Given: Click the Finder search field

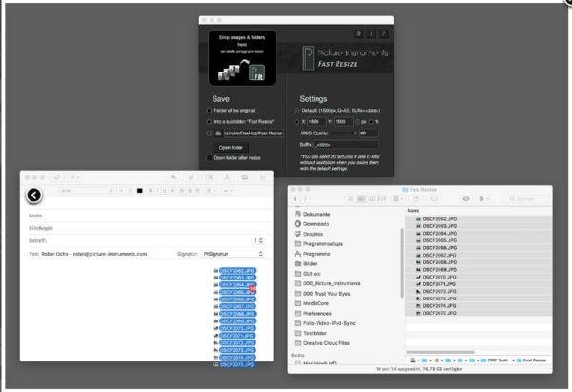Looking at the screenshot, I should click(528, 199).
